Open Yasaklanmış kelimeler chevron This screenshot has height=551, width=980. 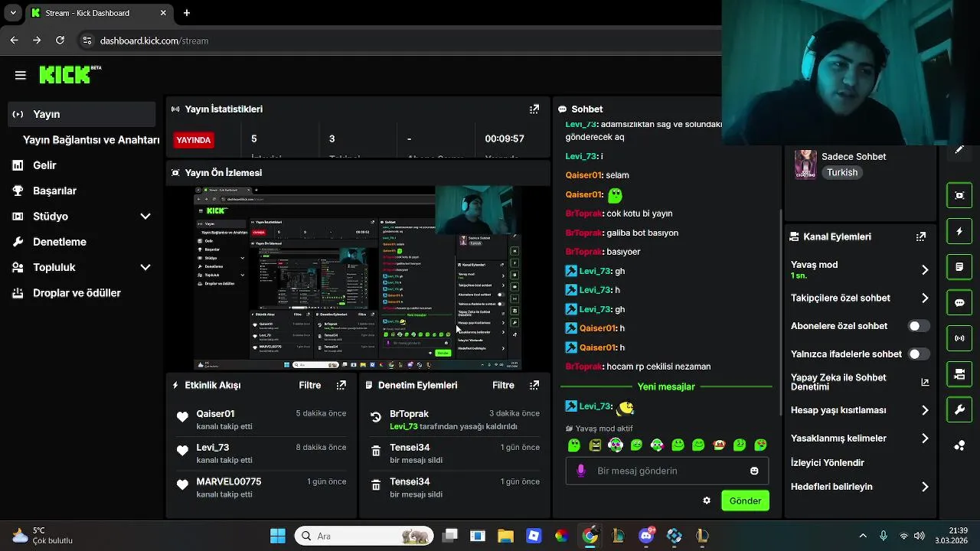click(925, 439)
